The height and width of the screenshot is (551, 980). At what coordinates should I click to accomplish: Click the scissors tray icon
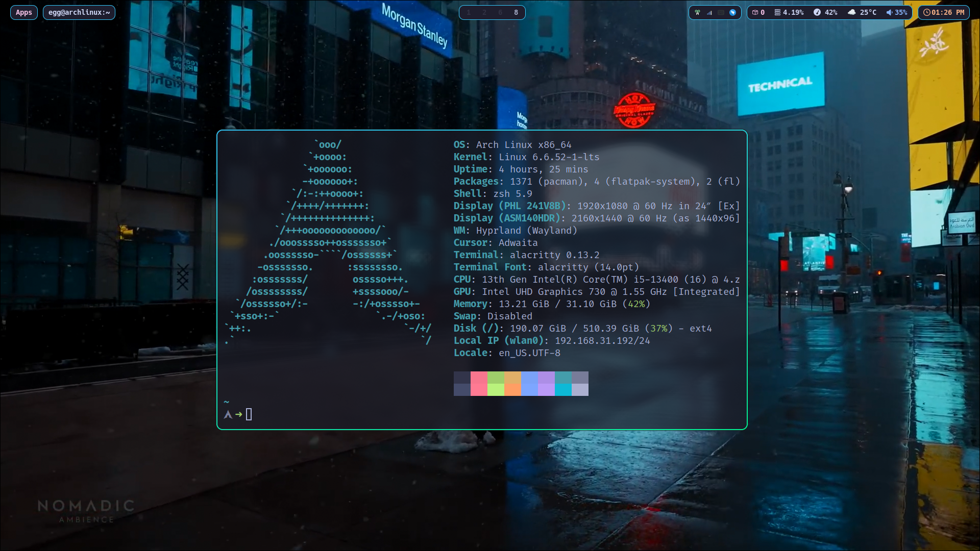[697, 12]
